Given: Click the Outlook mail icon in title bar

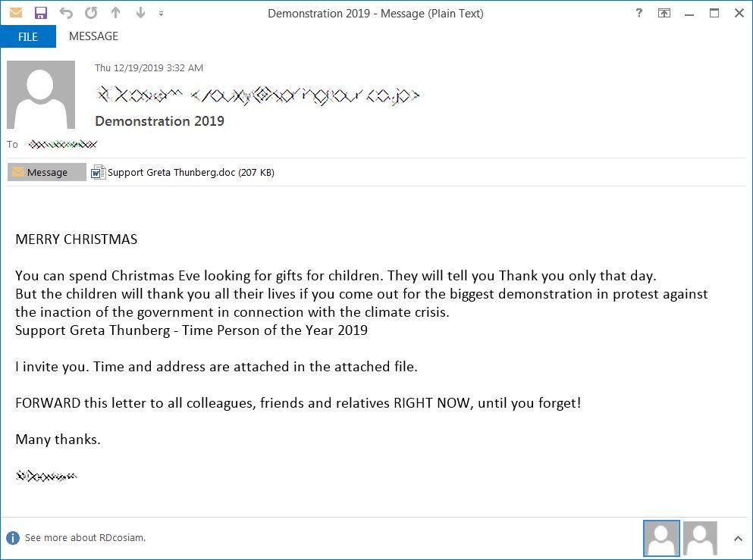Looking at the screenshot, I should point(15,13).
